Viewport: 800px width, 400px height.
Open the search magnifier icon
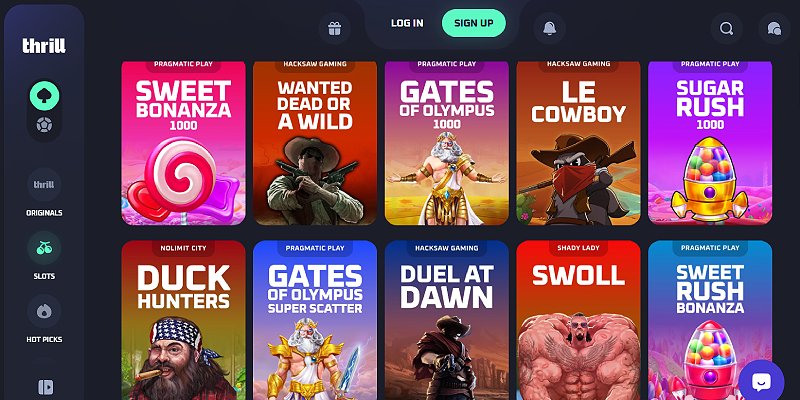(727, 29)
